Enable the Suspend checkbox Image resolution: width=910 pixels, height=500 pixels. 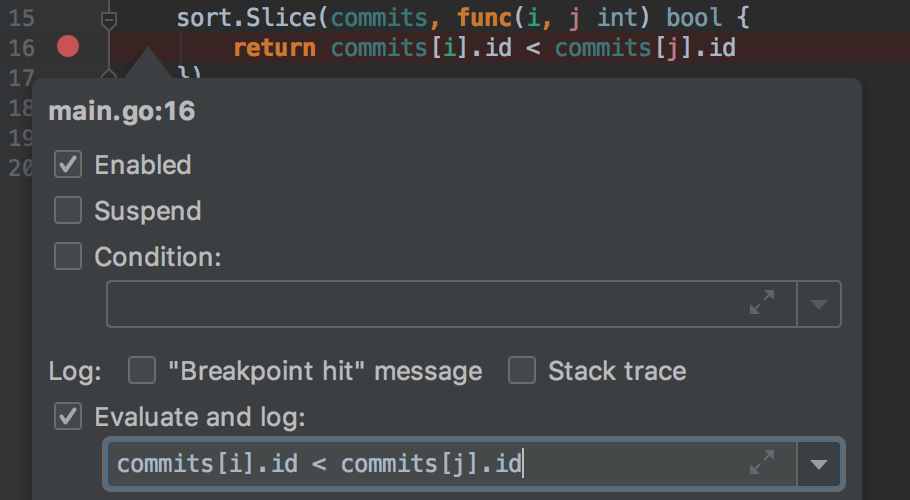click(68, 210)
